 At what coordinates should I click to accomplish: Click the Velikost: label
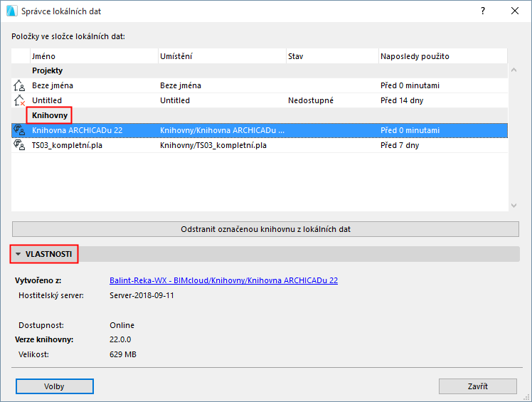pyautogui.click(x=33, y=354)
